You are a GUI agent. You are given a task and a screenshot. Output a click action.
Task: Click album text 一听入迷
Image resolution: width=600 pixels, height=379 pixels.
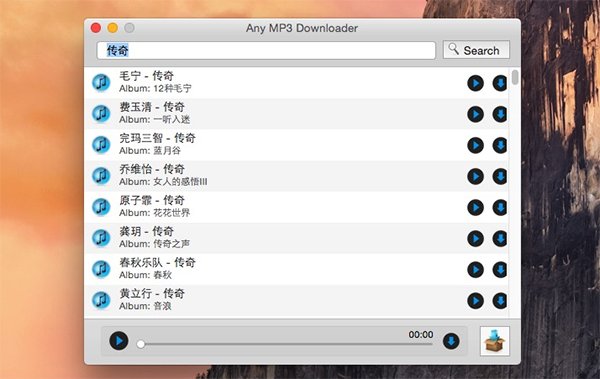pos(171,119)
